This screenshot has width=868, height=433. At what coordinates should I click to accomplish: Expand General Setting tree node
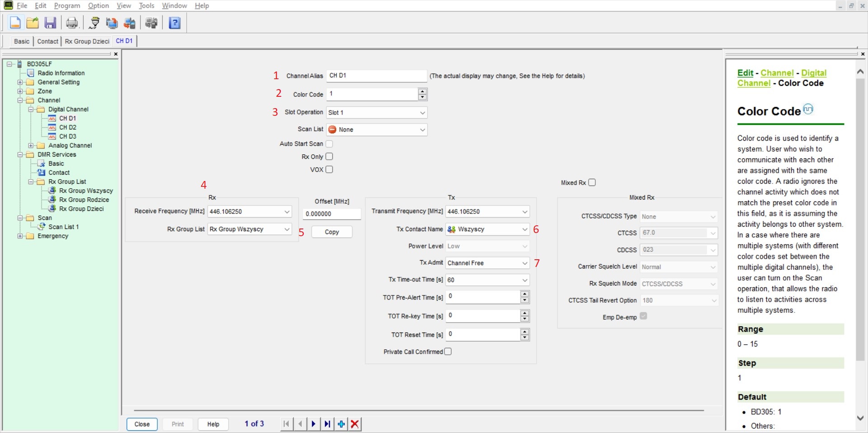point(20,82)
